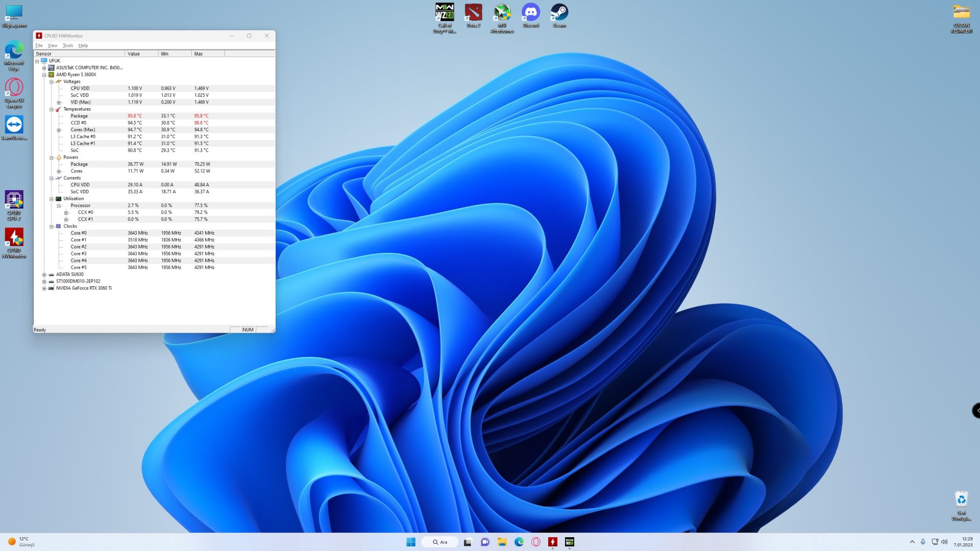The height and width of the screenshot is (551, 980).
Task: Launch the MSI Afterburner desktop shortcut
Action: (502, 15)
